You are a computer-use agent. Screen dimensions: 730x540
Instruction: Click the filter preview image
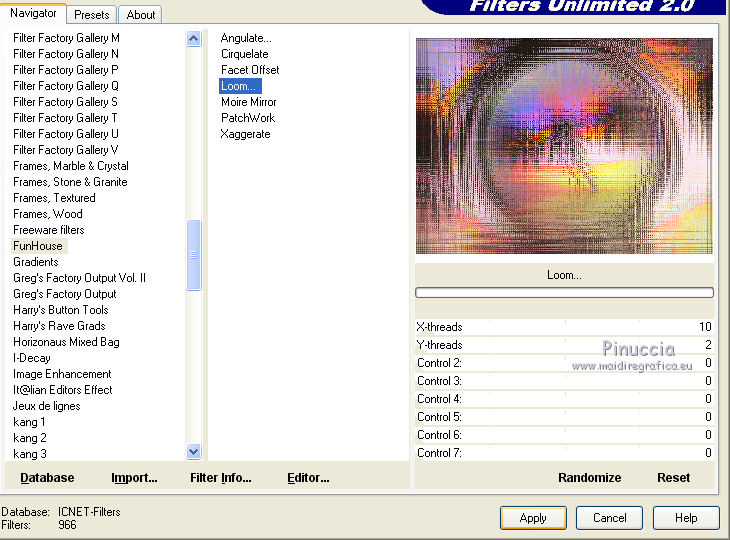coord(564,146)
